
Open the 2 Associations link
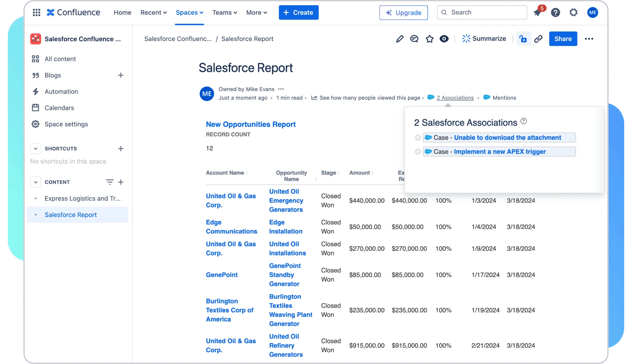tap(455, 98)
